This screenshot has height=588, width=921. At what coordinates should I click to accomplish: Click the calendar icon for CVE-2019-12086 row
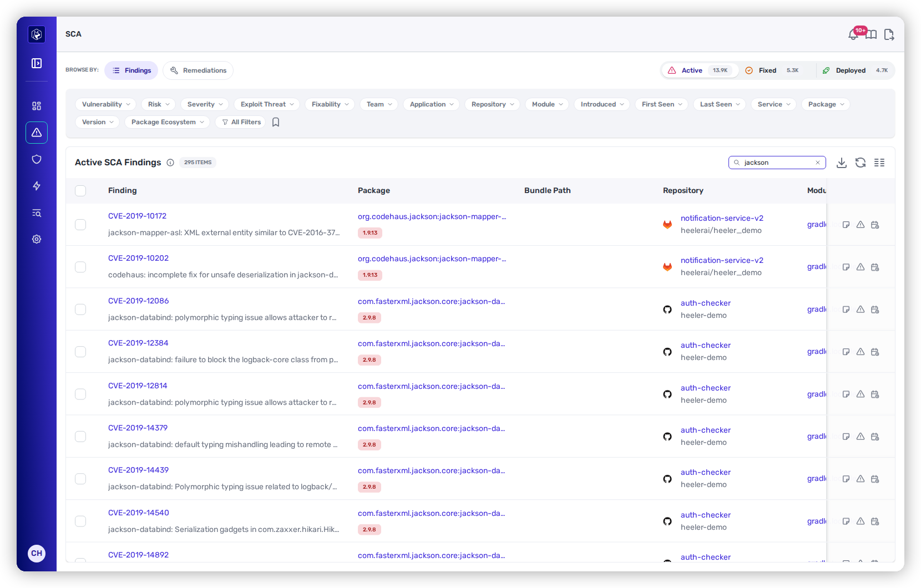[x=875, y=310]
